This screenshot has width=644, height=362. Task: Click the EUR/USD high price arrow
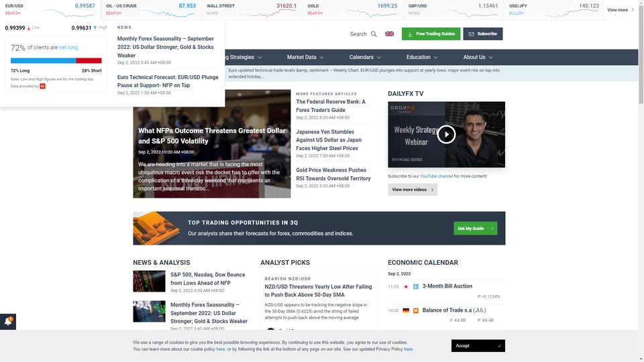pyautogui.click(x=95, y=28)
